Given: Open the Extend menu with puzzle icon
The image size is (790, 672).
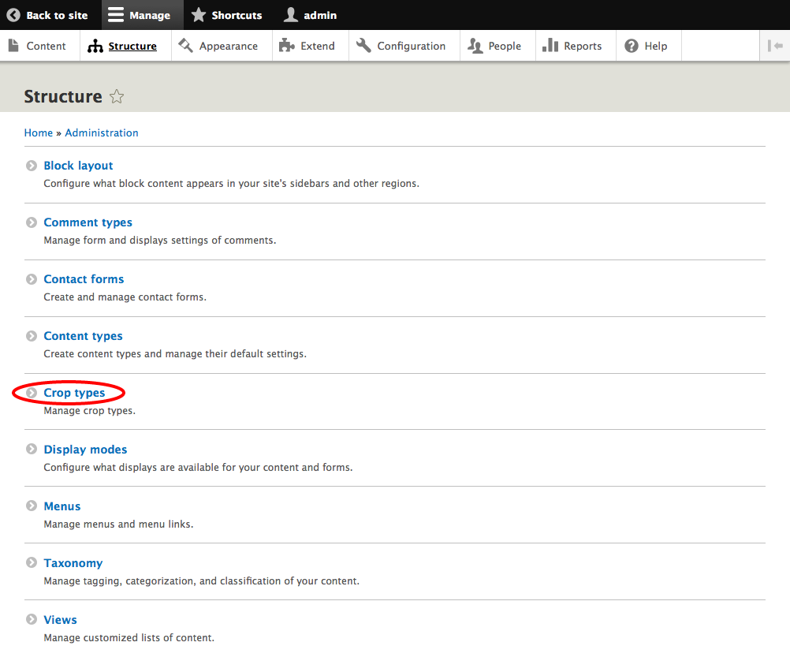Looking at the screenshot, I should 307,47.
